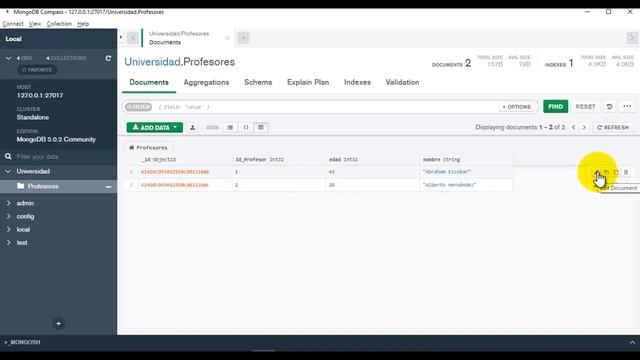Viewport: 640px width, 360px height.
Task: Select the Documents tab
Action: (149, 82)
